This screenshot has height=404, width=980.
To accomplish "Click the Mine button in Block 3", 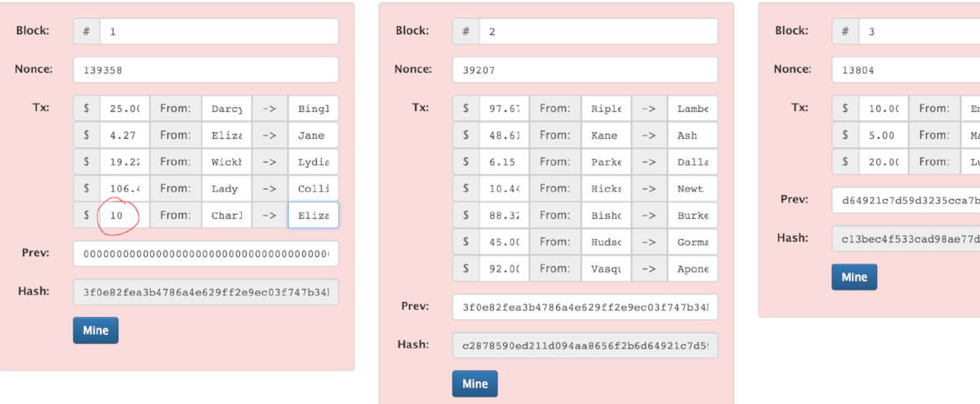I will click(854, 277).
